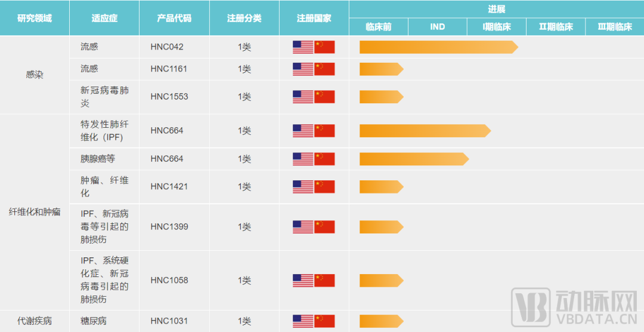Click the China flag in the HNC1161 row
Image resolution: width=644 pixels, height=332 pixels.
[x=324, y=69]
